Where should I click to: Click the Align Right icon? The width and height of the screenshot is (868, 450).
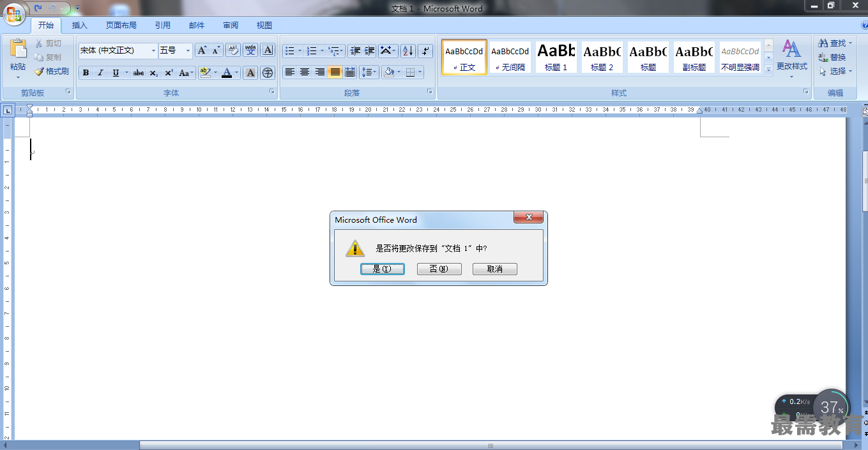(x=320, y=72)
